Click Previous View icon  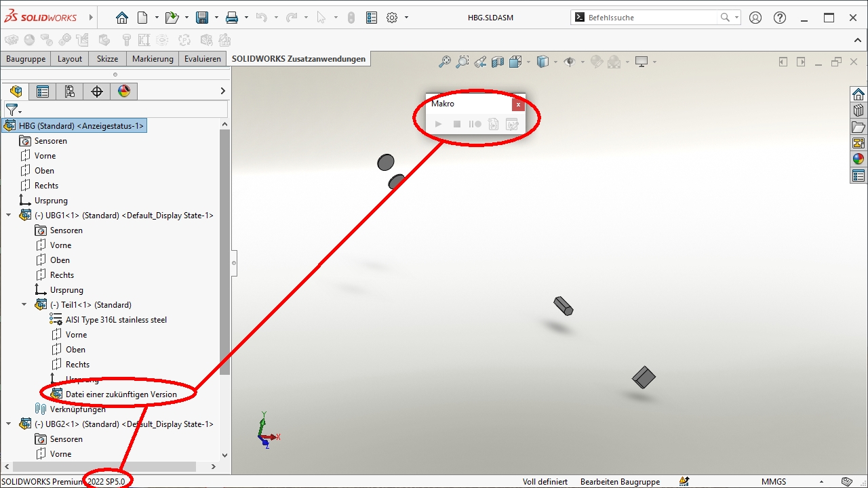point(480,62)
